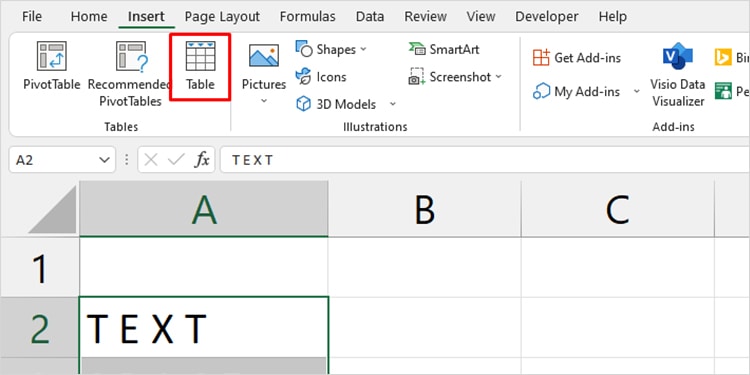Switch to the Page Layout tab
The width and height of the screenshot is (750, 375).
(222, 17)
